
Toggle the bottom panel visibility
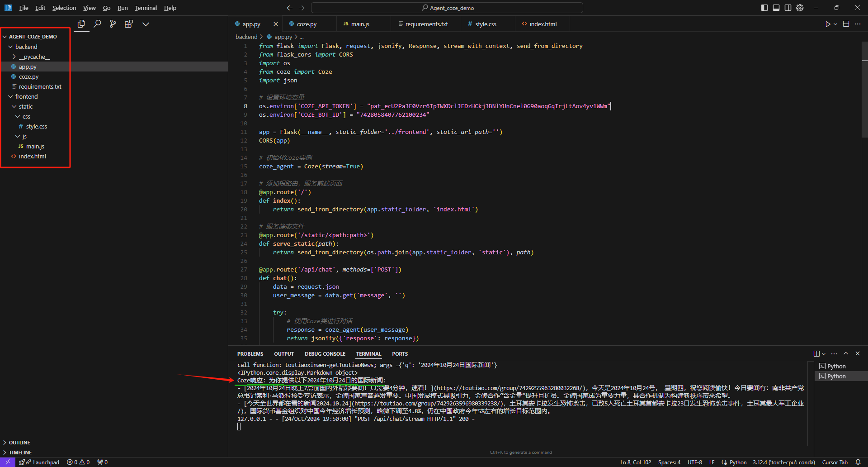pyautogui.click(x=776, y=8)
